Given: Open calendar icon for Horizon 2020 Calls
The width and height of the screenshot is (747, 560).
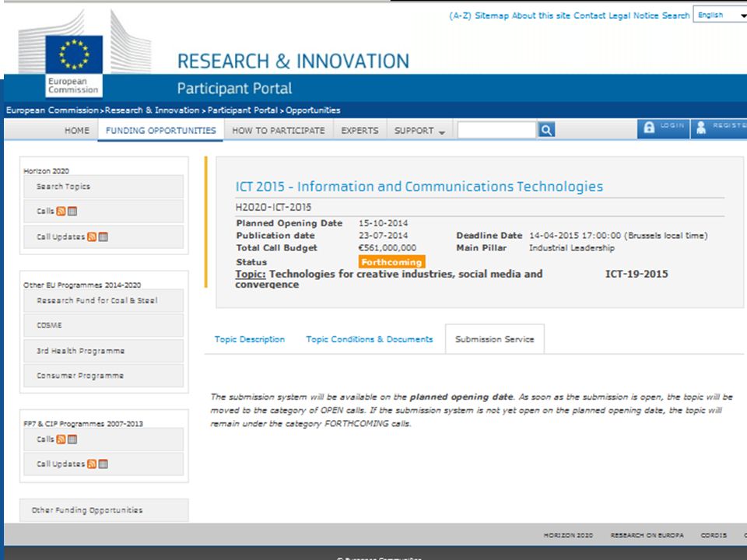Looking at the screenshot, I should point(72,211).
